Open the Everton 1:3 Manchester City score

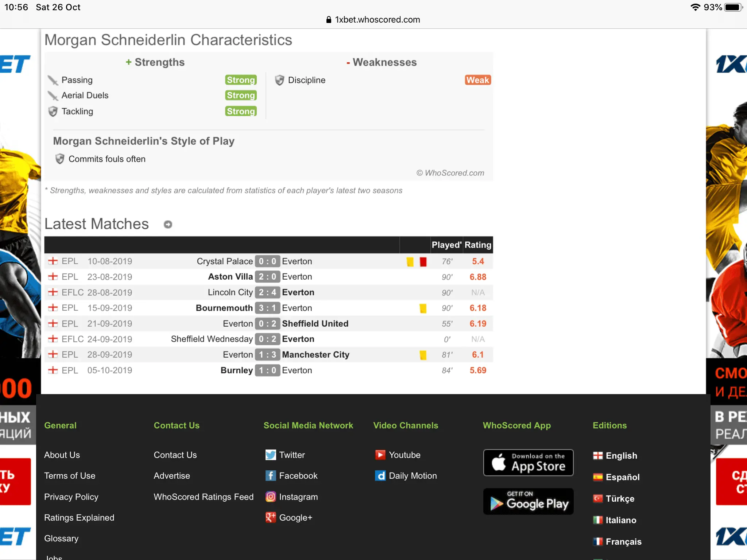point(267,355)
